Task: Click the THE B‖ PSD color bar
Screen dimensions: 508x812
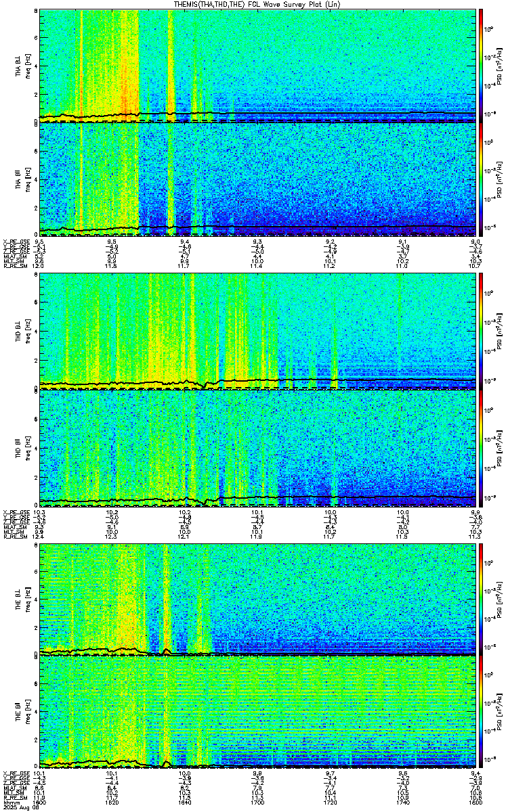Action: (482, 713)
